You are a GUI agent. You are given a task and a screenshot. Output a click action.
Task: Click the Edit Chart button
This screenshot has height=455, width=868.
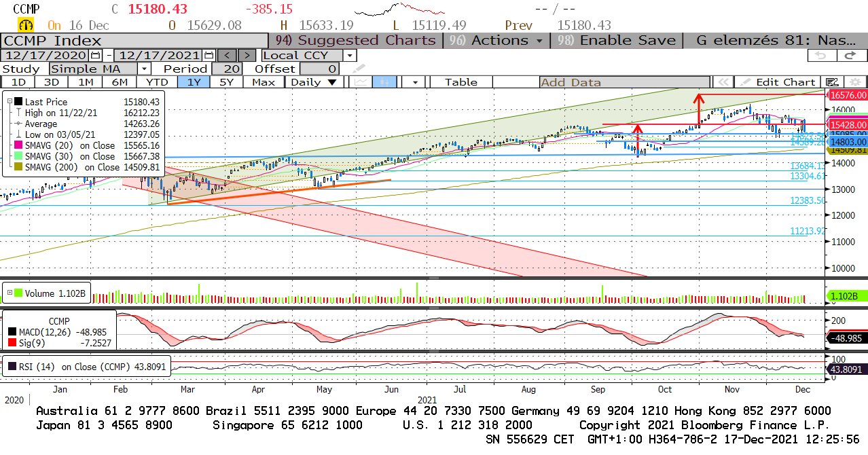click(779, 82)
